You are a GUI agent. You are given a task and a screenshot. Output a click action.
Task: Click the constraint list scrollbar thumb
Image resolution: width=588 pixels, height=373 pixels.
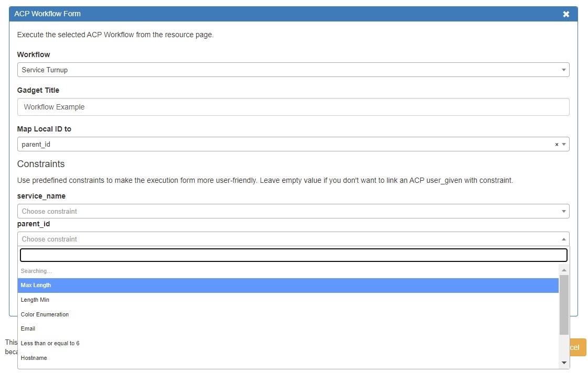coord(564,305)
